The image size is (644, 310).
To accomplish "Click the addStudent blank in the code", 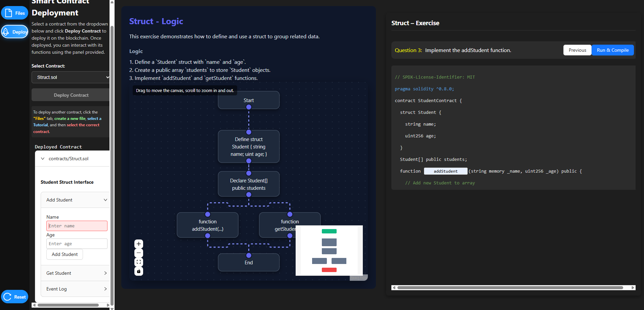I will 445,171.
